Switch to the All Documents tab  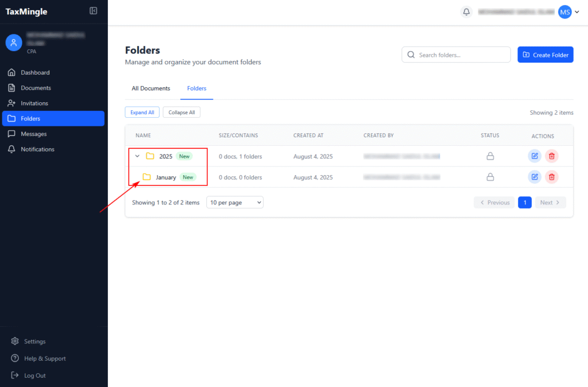(151, 88)
